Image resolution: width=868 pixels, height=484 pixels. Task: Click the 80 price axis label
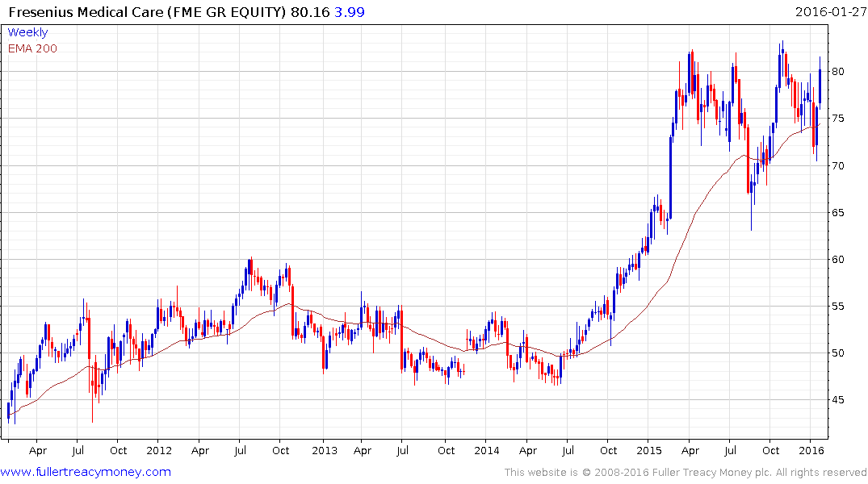coord(838,71)
